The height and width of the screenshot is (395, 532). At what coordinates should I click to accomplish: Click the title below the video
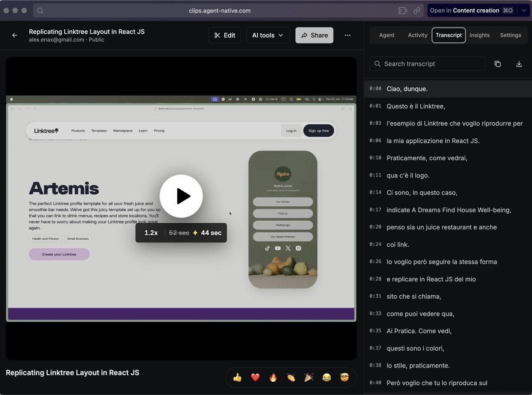click(x=73, y=373)
